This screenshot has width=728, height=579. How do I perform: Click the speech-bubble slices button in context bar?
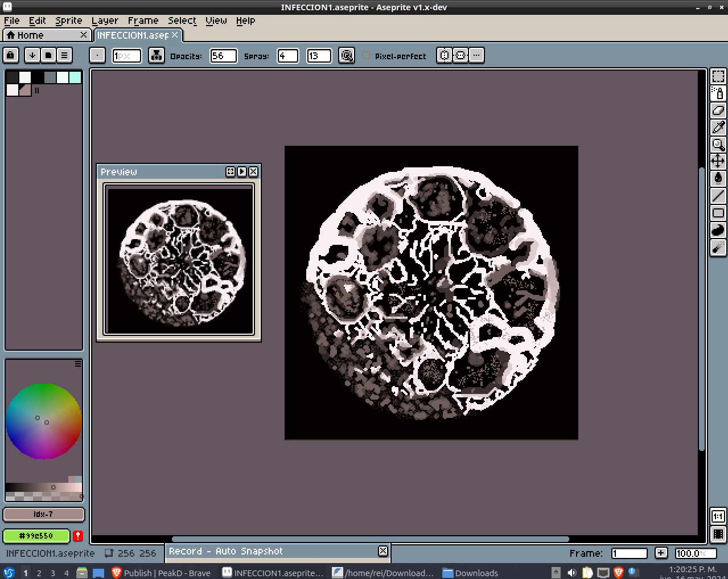460,55
